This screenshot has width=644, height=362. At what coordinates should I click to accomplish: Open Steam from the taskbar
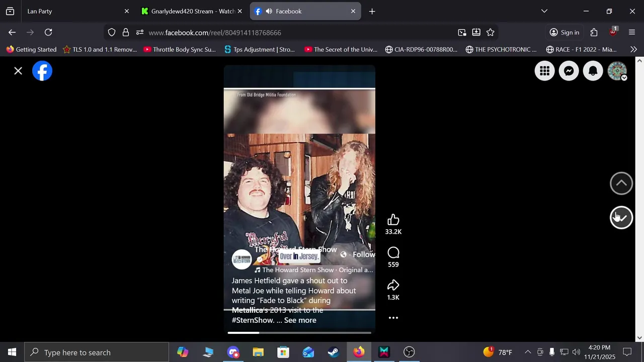pyautogui.click(x=334, y=352)
